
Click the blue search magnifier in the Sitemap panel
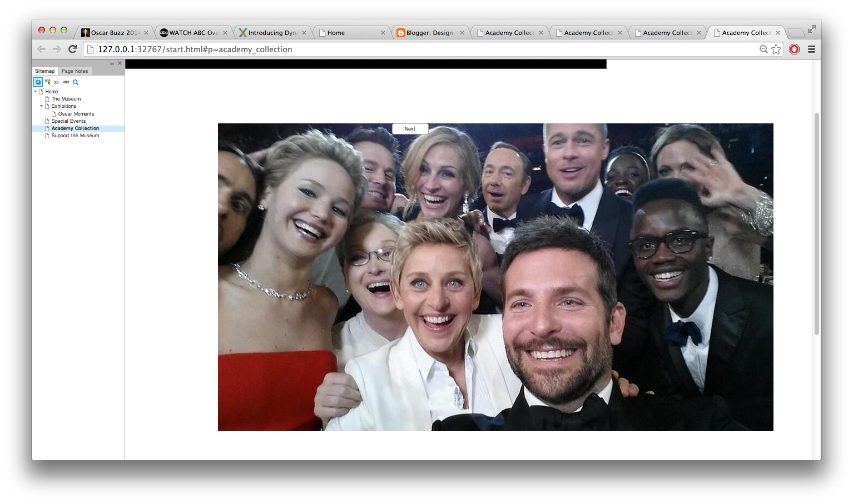(x=76, y=82)
